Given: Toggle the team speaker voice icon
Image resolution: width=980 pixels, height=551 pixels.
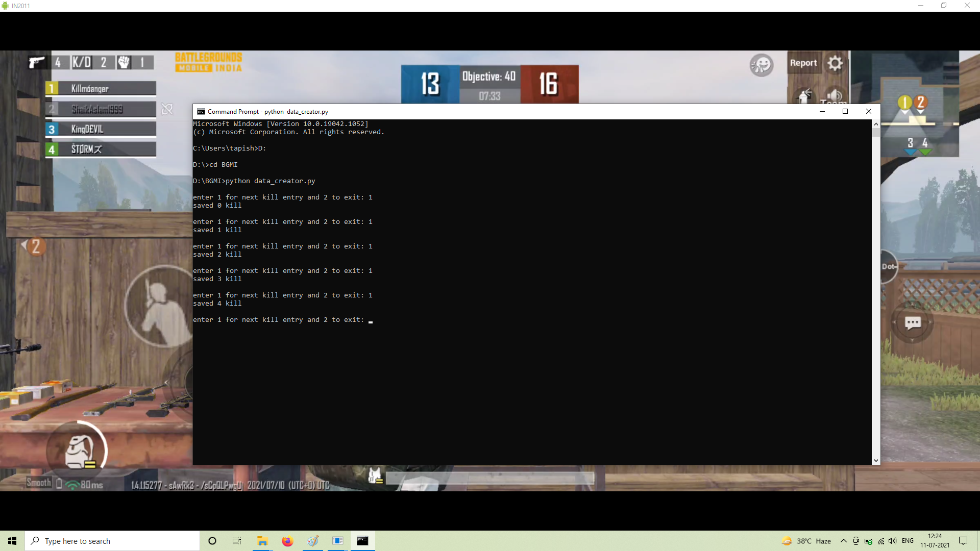Looking at the screenshot, I should (x=835, y=95).
